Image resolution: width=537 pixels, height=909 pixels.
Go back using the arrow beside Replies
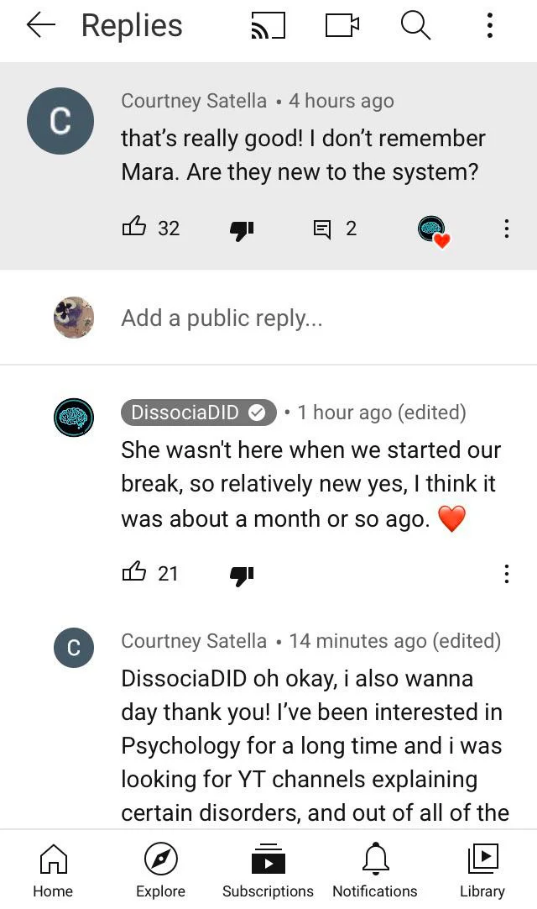(x=41, y=26)
